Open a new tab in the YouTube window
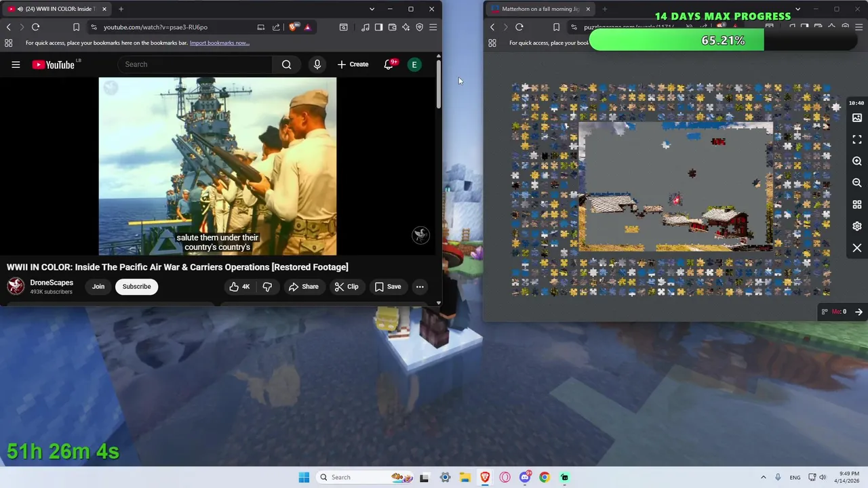Viewport: 868px width, 488px height. pyautogui.click(x=121, y=9)
